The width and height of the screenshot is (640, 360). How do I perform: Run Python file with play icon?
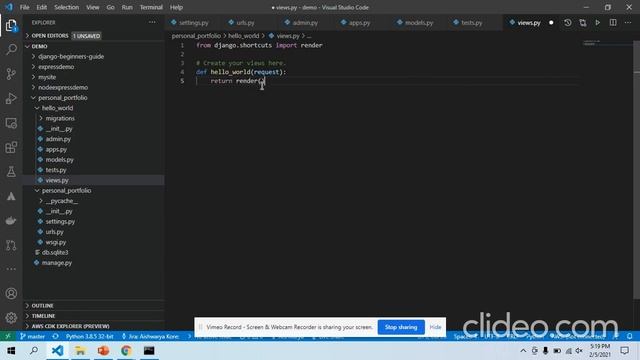pyautogui.click(x=598, y=23)
